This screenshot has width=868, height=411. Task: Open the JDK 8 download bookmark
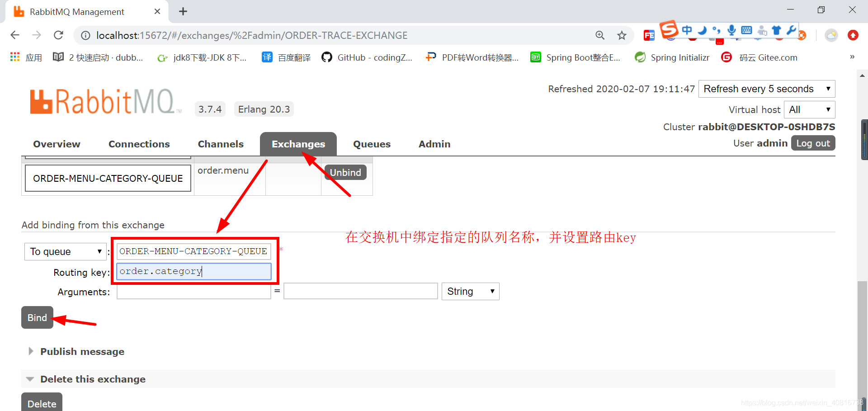202,57
